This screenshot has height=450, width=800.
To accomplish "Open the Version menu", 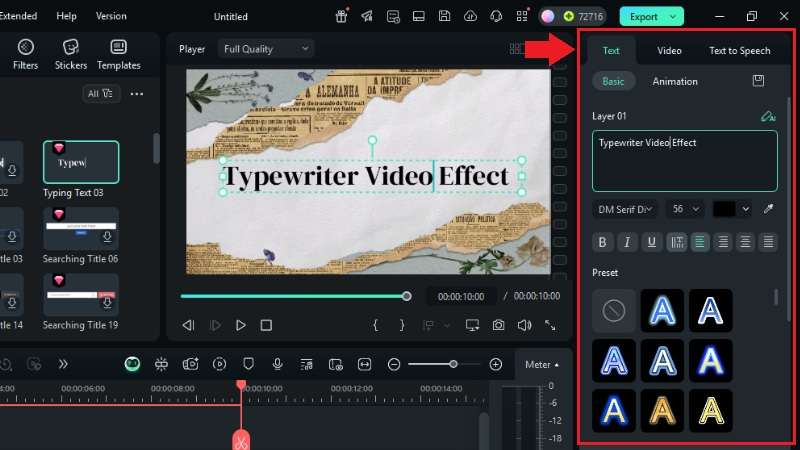I will pos(111,16).
